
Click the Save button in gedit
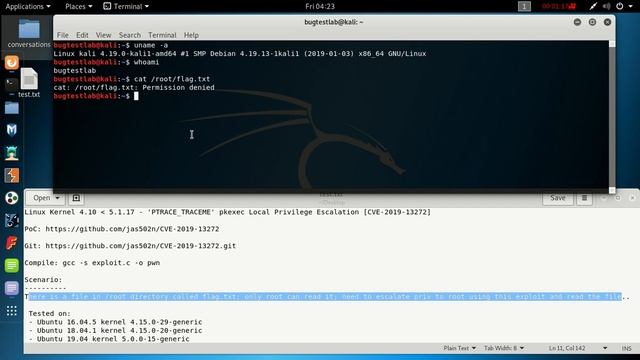(558, 198)
